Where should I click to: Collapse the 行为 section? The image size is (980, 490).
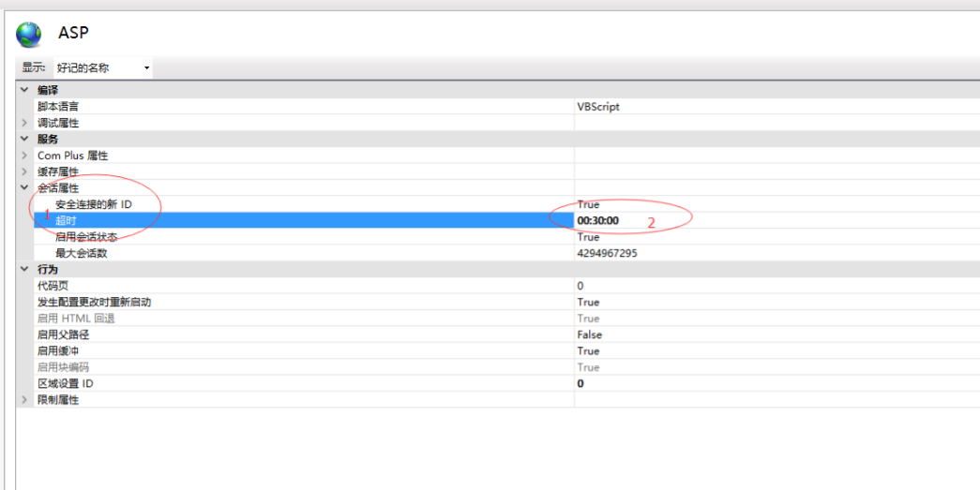(24, 269)
